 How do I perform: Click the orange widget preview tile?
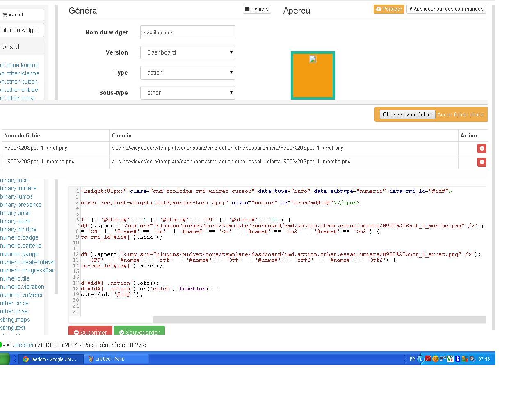(313, 75)
